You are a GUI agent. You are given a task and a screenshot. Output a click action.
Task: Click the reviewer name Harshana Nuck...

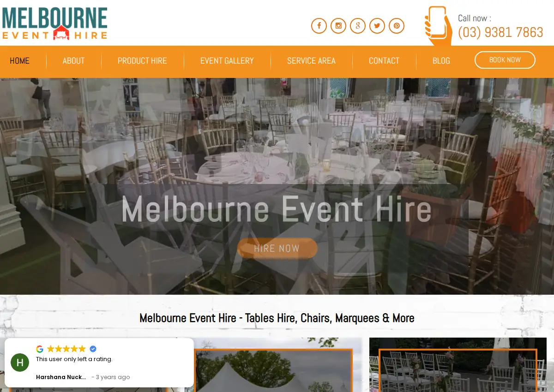click(x=61, y=377)
